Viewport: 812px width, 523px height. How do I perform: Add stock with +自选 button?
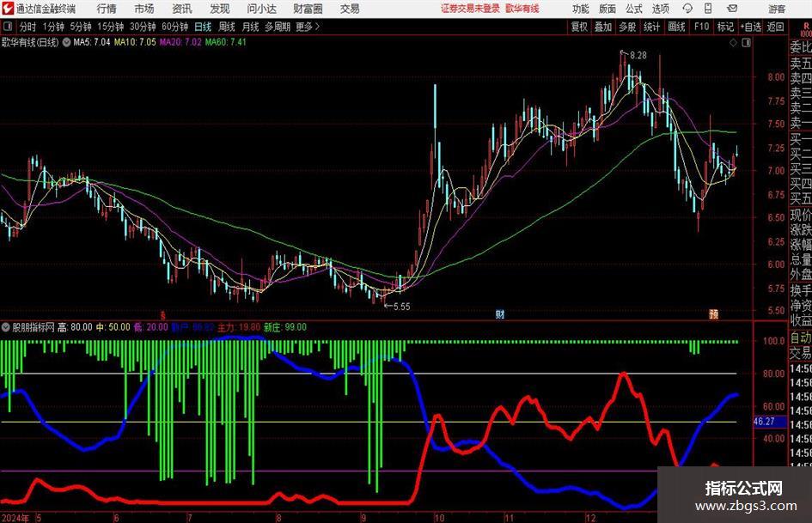coord(750,27)
